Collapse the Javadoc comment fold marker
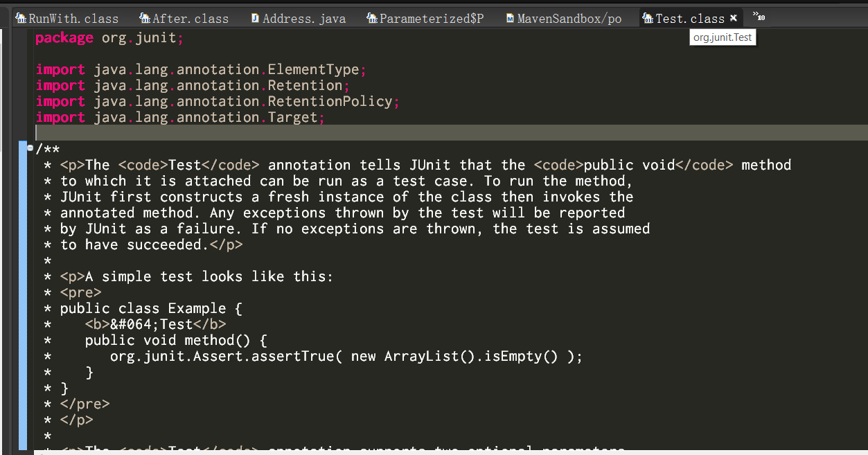Image resolution: width=868 pixels, height=455 pixels. pyautogui.click(x=30, y=148)
